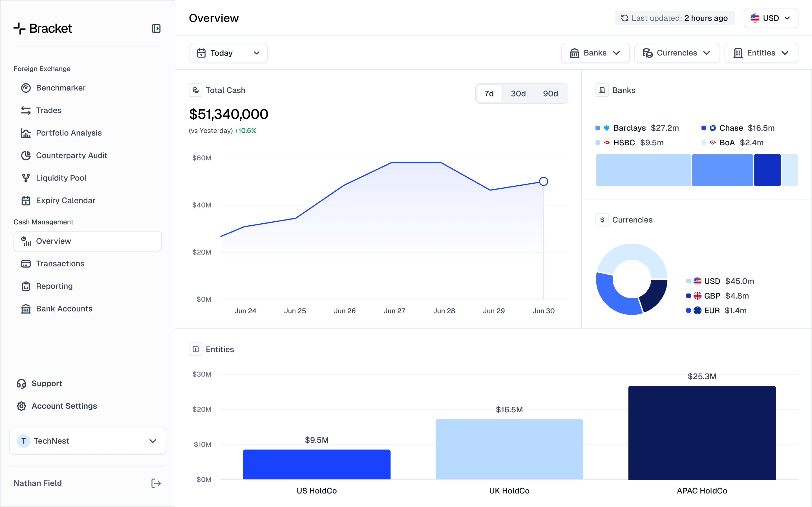Open the USD currency dropdown
This screenshot has width=812, height=507.
click(771, 18)
